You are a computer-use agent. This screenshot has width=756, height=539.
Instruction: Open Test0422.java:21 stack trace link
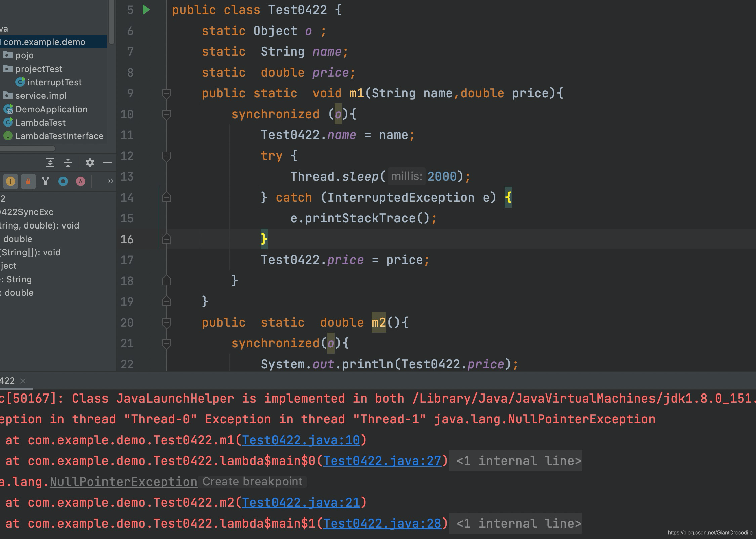click(x=301, y=503)
